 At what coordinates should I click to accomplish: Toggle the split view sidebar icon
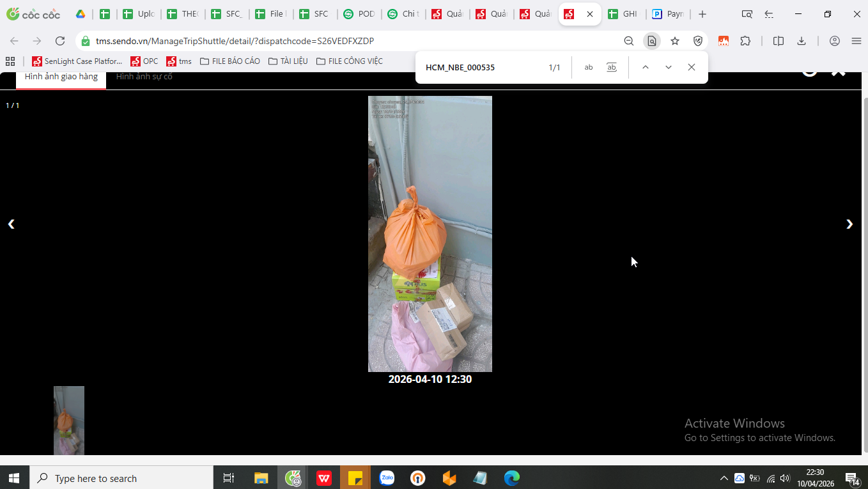[779, 41]
